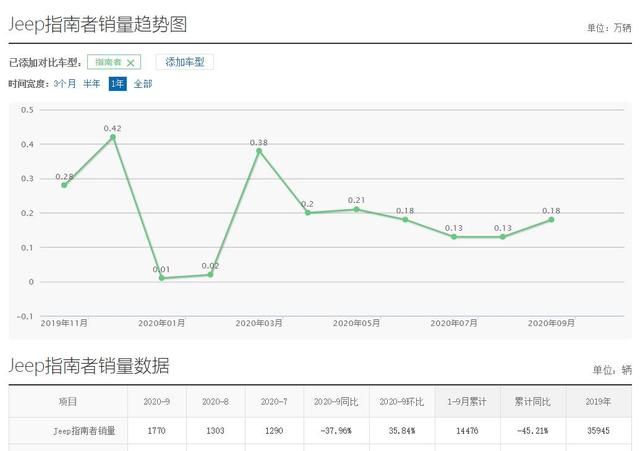Screen dimensions: 640x451
Task: Click the 2020-9同比 column header
Action: pyautogui.click(x=336, y=402)
